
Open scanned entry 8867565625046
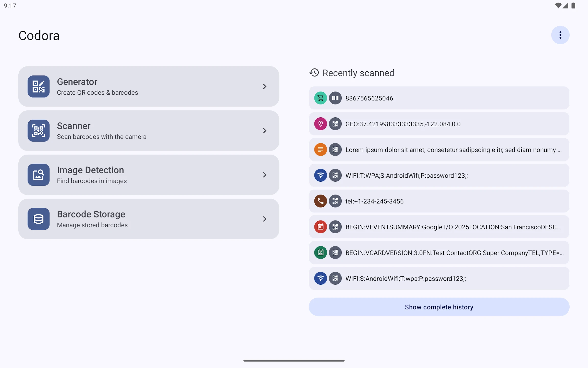click(x=439, y=98)
